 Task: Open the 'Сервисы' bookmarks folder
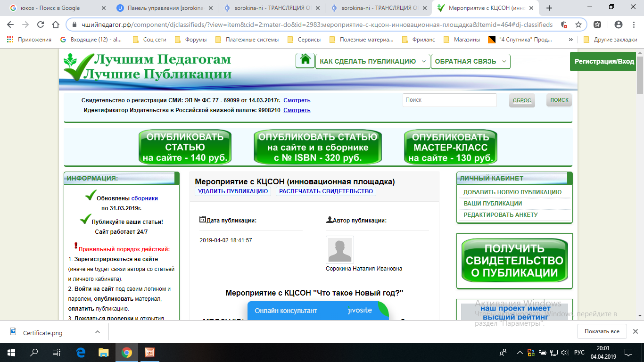304,40
